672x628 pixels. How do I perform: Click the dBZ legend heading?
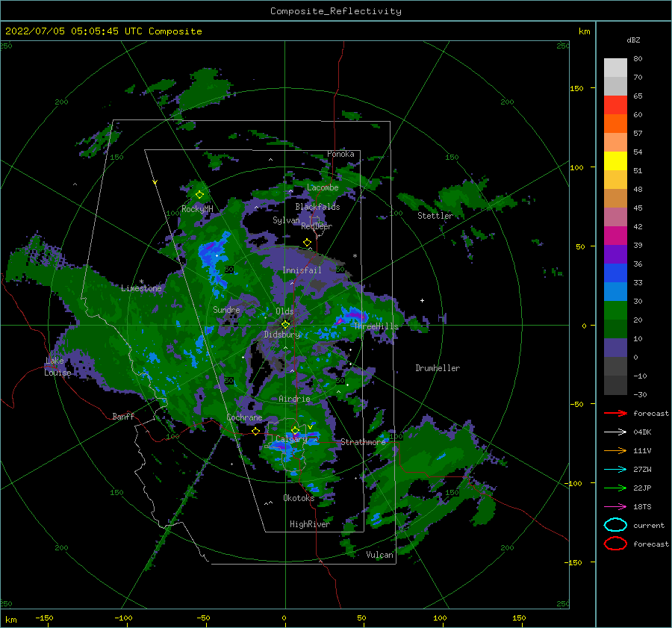[x=633, y=40]
